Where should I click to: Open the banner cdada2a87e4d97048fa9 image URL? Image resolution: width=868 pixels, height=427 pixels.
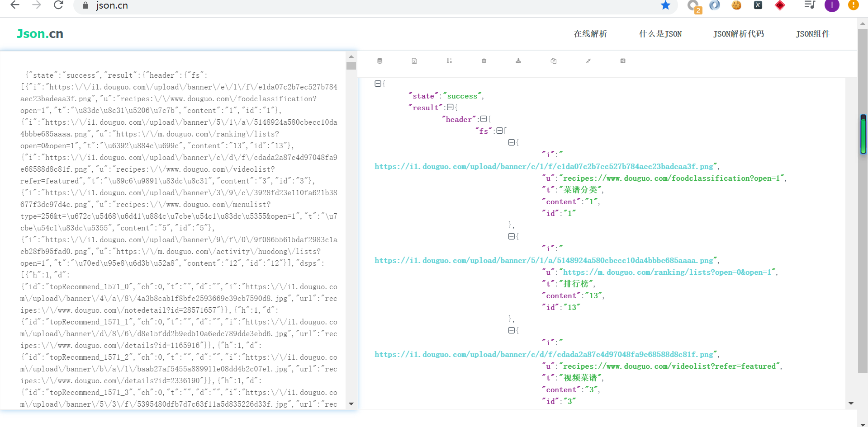(544, 354)
